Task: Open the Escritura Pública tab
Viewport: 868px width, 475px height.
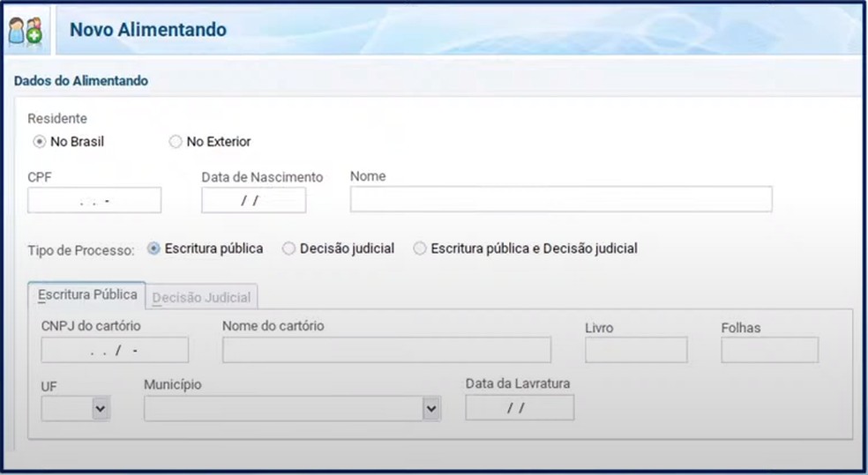Action: (87, 294)
